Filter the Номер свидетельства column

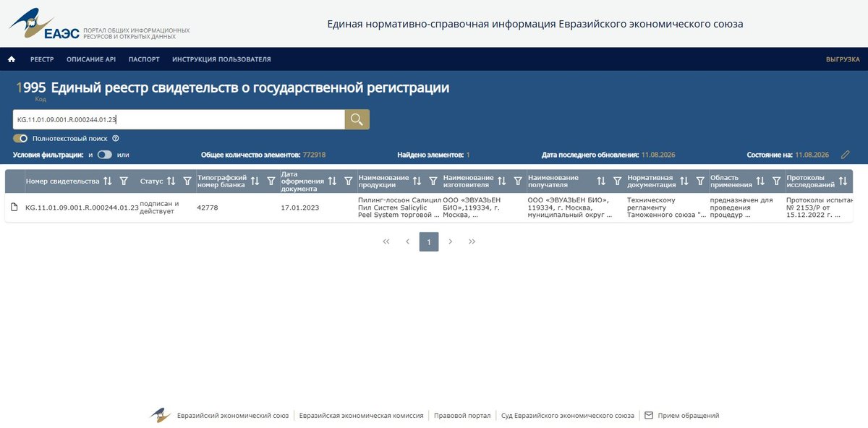click(x=124, y=181)
